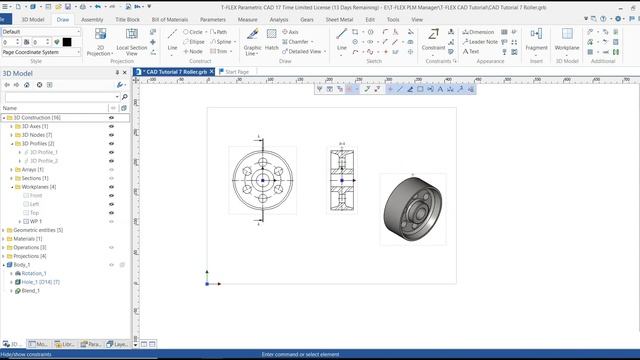The height and width of the screenshot is (360, 640).
Task: Expand the Arrays folder
Action: 11,169
